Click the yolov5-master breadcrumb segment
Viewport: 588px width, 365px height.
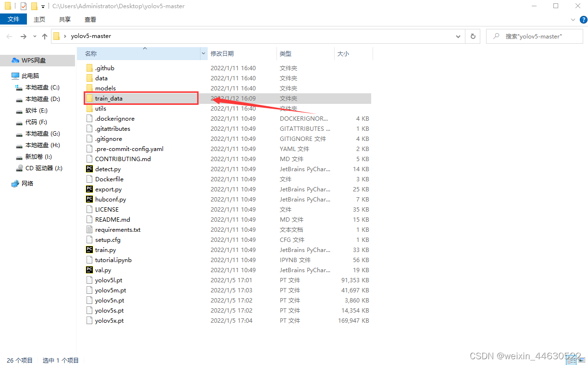[x=91, y=36]
